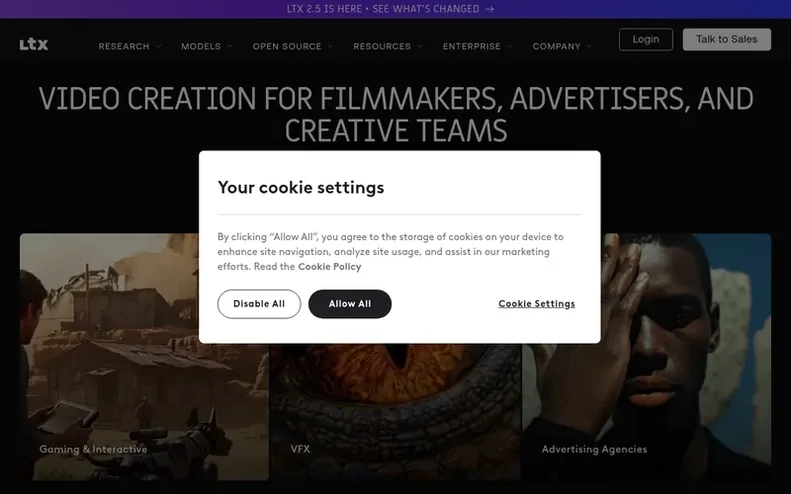
Task: Click the Login button
Action: pyautogui.click(x=646, y=39)
